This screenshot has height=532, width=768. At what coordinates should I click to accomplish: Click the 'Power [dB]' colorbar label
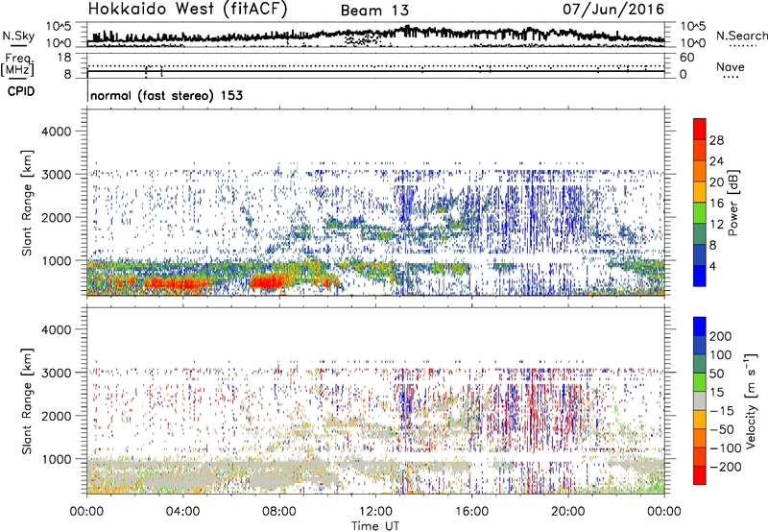732,203
